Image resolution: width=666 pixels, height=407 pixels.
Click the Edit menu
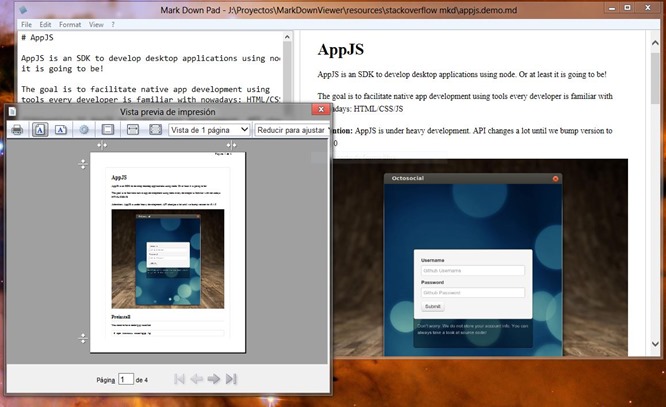click(46, 23)
